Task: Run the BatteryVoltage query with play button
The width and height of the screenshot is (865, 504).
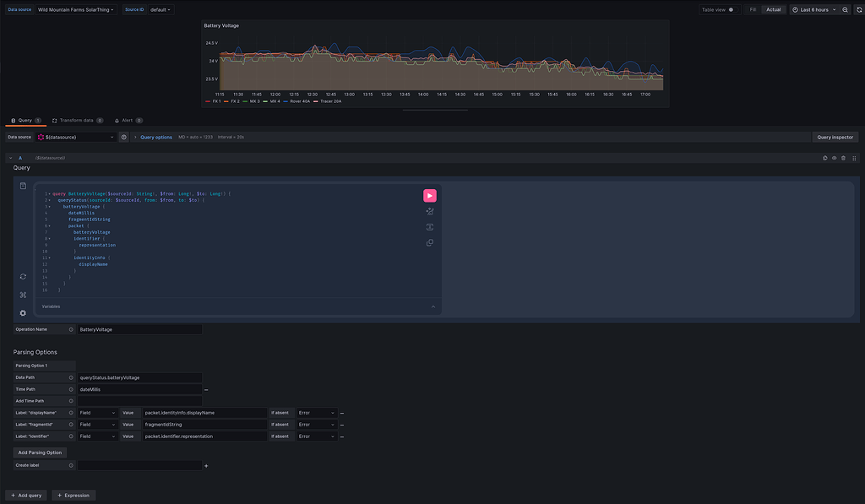Action: [x=429, y=195]
